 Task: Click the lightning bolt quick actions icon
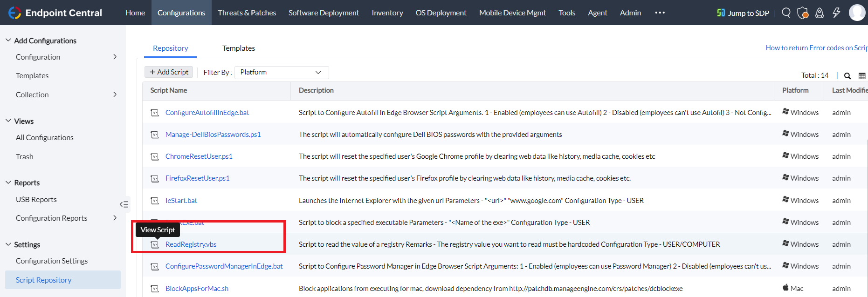[836, 13]
